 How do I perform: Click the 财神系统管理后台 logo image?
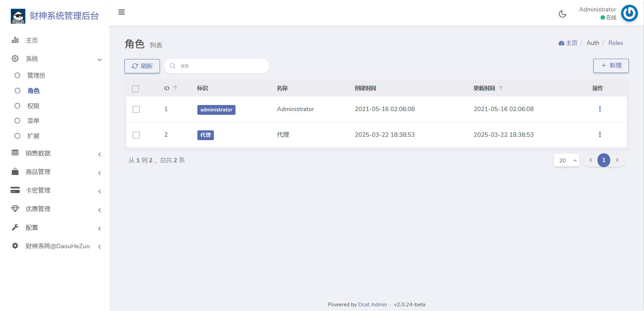point(18,16)
